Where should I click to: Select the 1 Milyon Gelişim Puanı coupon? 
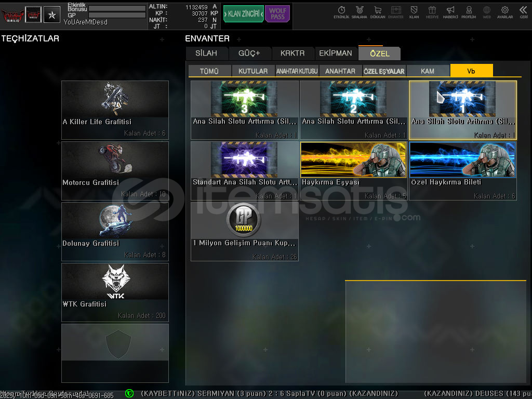[x=244, y=232]
